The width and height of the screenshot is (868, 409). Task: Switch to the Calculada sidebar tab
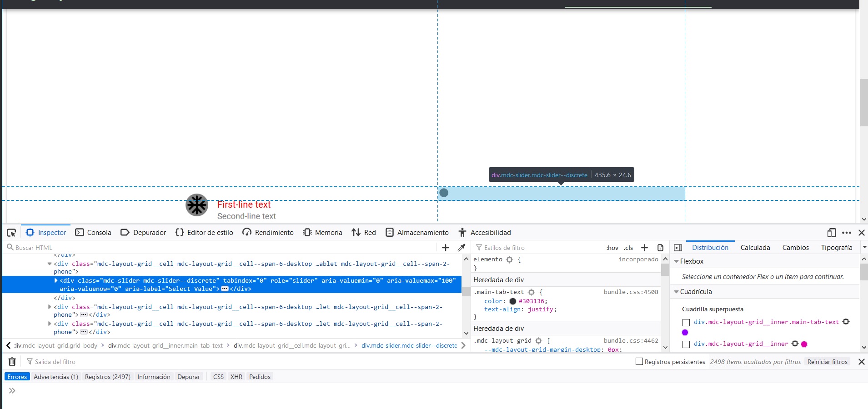[x=755, y=248]
